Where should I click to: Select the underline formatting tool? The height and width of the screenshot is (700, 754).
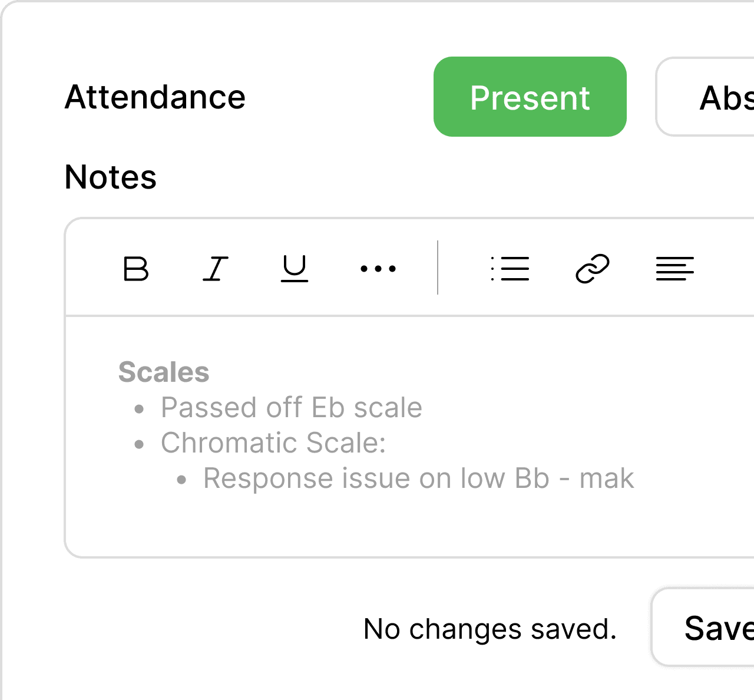click(294, 269)
